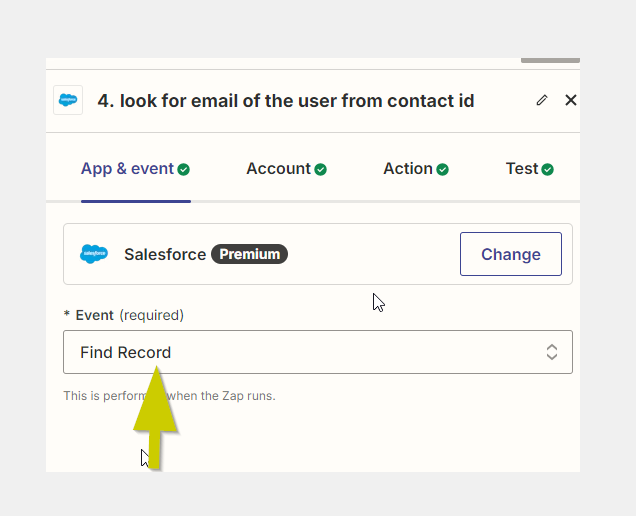Click the pencil icon to rename step
The image size is (636, 516).
tap(542, 100)
